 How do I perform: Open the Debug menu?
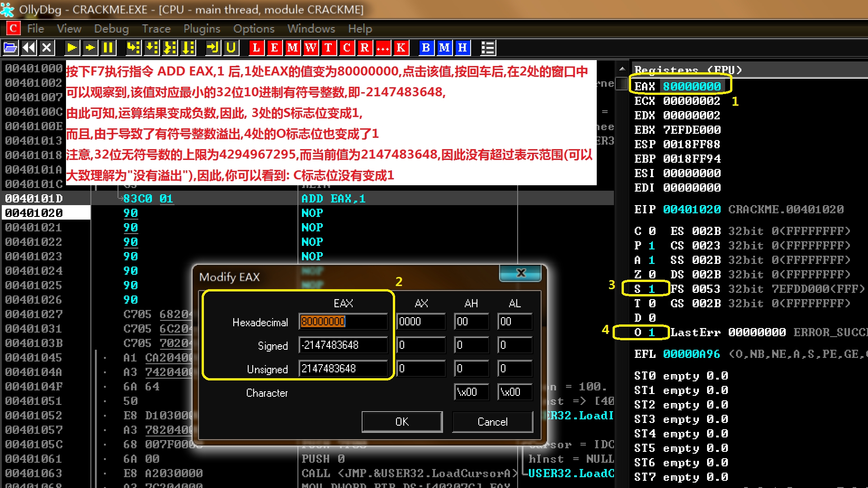pyautogui.click(x=111, y=28)
